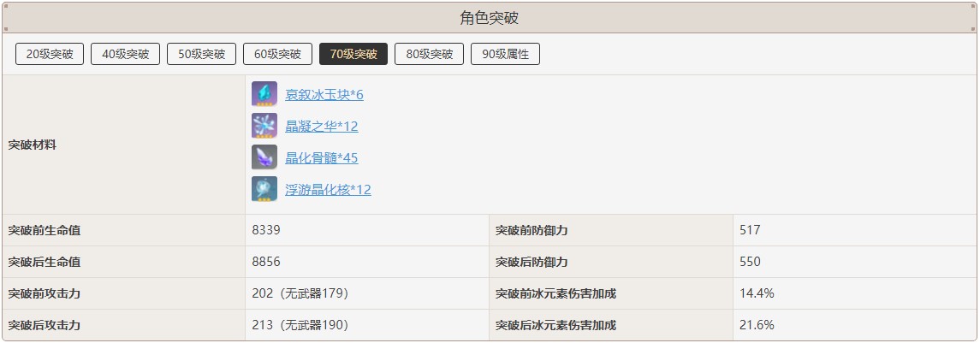Click the 浮游晶化核 floating core icon
980x343 pixels.
pos(264,189)
